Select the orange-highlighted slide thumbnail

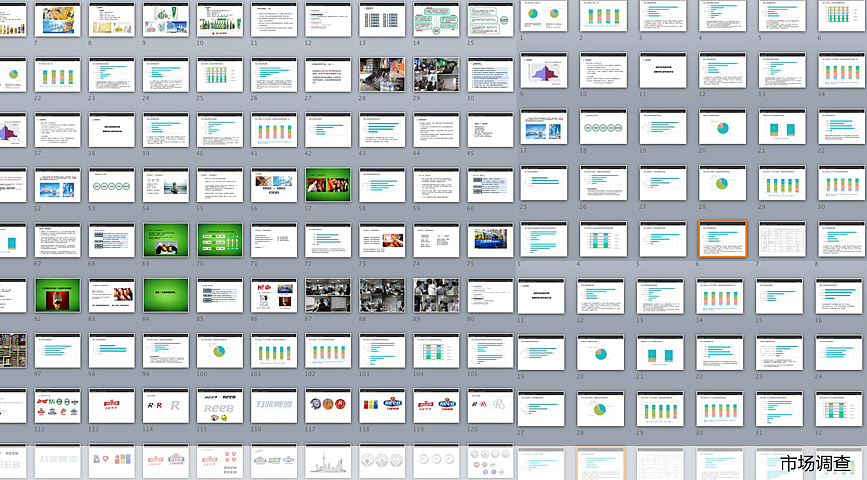(723, 239)
